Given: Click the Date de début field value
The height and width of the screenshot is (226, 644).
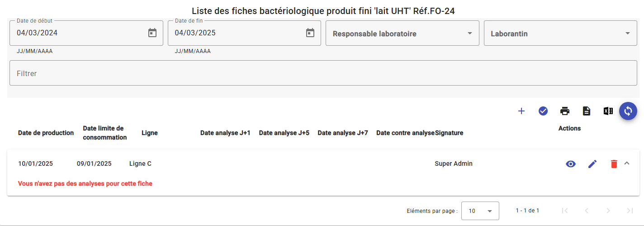Looking at the screenshot, I should coord(37,33).
